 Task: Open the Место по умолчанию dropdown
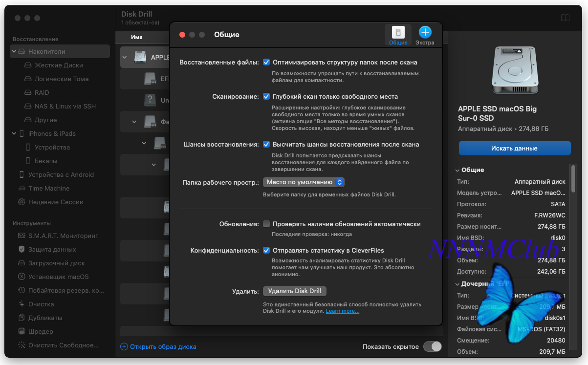[x=304, y=182]
